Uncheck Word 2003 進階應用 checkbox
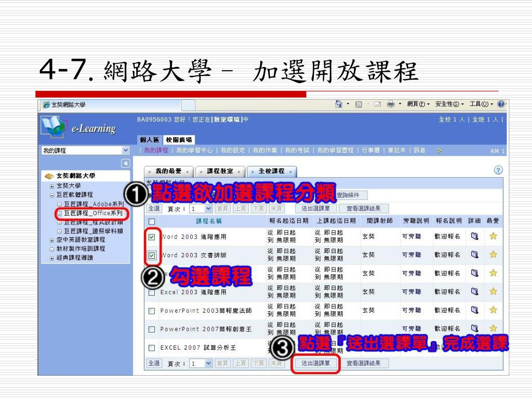Screen dimensions: 532x399 pyautogui.click(x=152, y=237)
